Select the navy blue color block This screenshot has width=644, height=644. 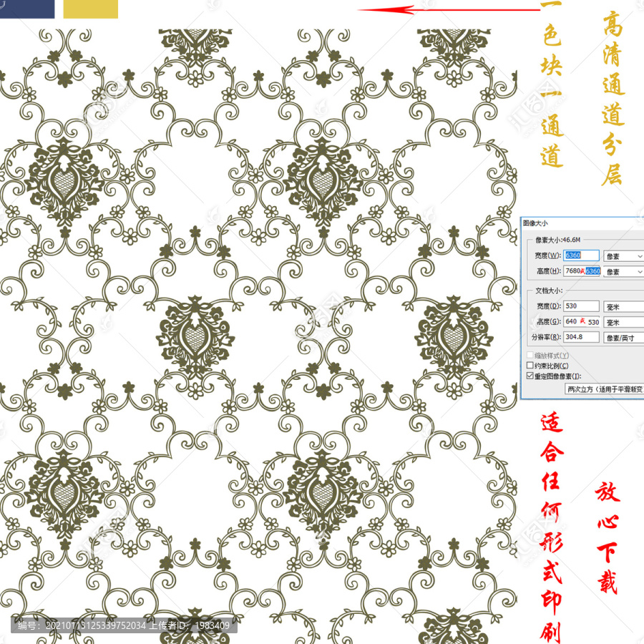point(27,9)
